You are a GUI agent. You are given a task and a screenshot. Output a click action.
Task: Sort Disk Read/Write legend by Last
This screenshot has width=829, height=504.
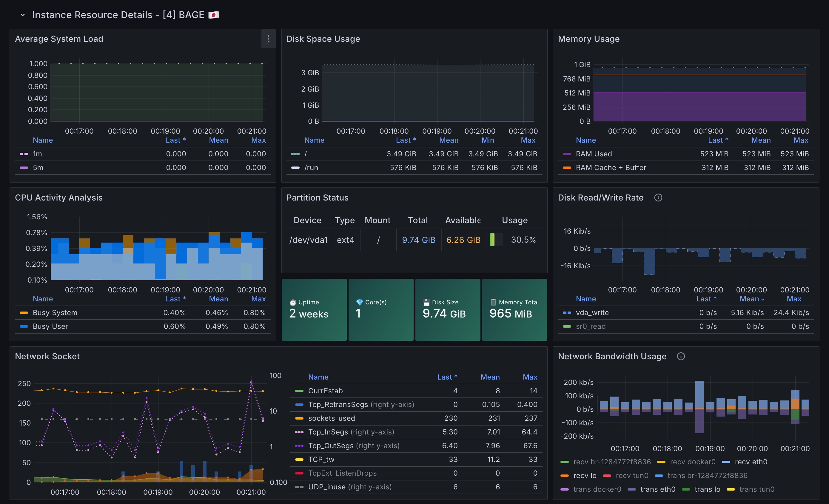pyautogui.click(x=706, y=299)
